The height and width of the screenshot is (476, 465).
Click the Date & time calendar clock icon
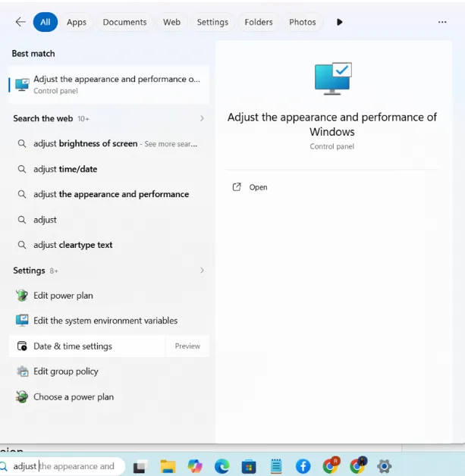coord(22,346)
